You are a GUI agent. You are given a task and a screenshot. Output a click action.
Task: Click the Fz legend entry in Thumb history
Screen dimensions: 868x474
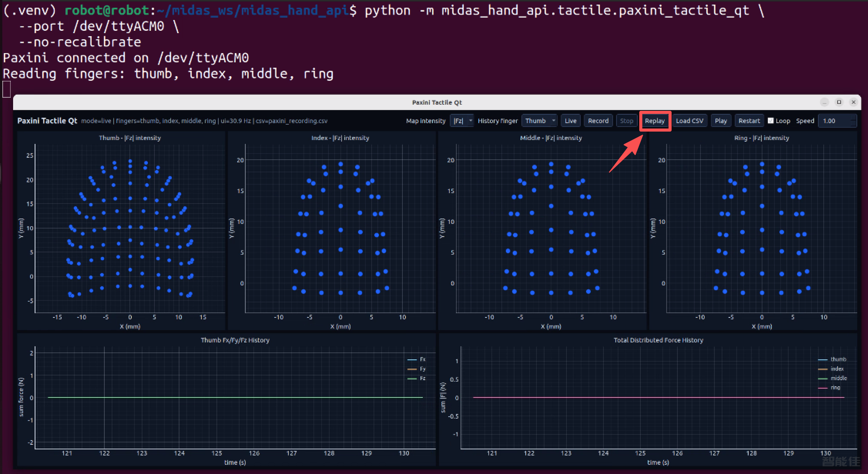[x=417, y=379]
